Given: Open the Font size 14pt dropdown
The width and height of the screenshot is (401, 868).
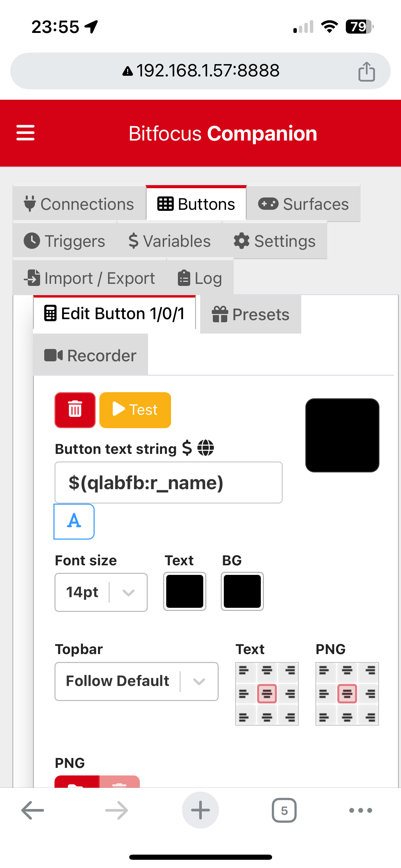Looking at the screenshot, I should click(x=101, y=592).
